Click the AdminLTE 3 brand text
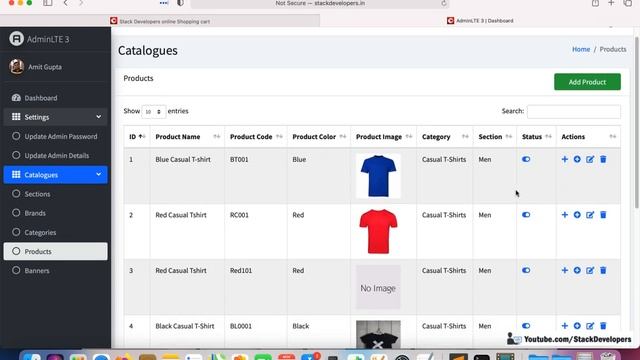The image size is (640, 360). pos(48,39)
